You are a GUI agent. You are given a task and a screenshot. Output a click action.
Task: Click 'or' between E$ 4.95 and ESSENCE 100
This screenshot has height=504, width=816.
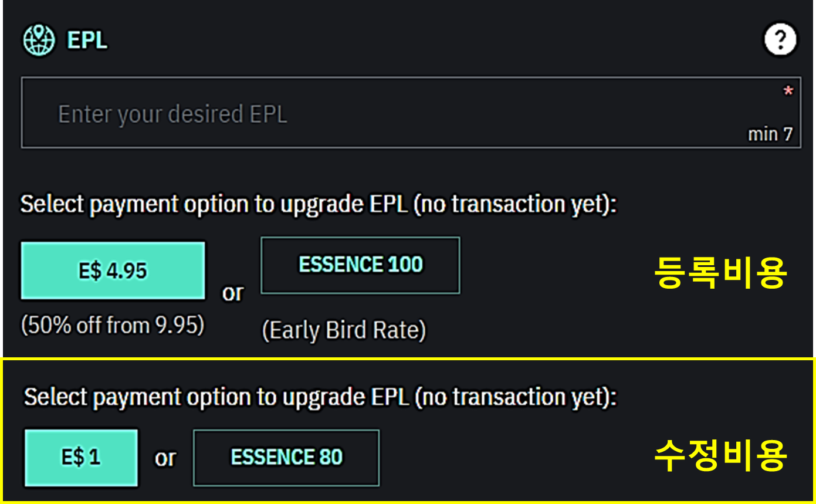coord(232,293)
